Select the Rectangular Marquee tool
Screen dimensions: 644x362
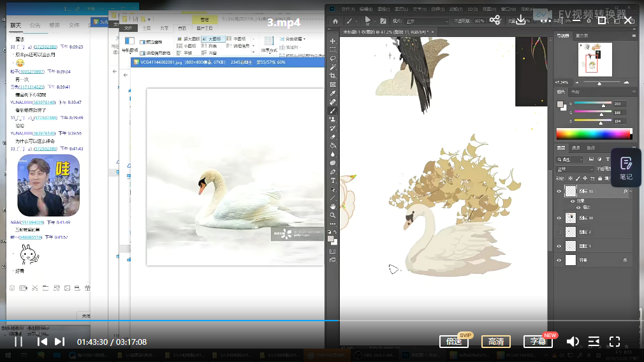[x=333, y=50]
